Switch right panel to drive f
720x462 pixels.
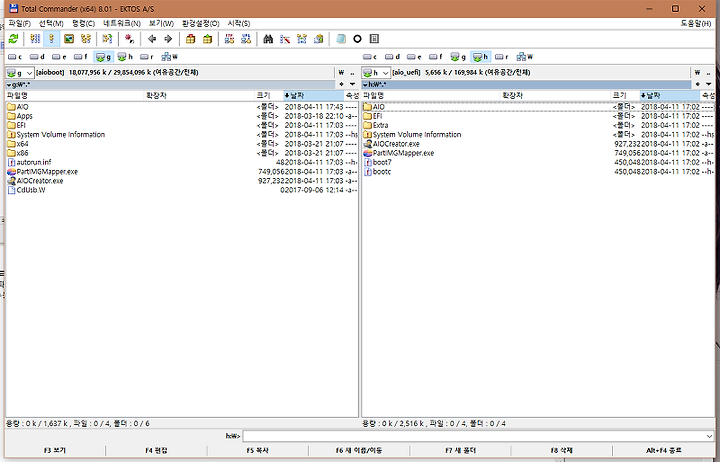[436, 57]
